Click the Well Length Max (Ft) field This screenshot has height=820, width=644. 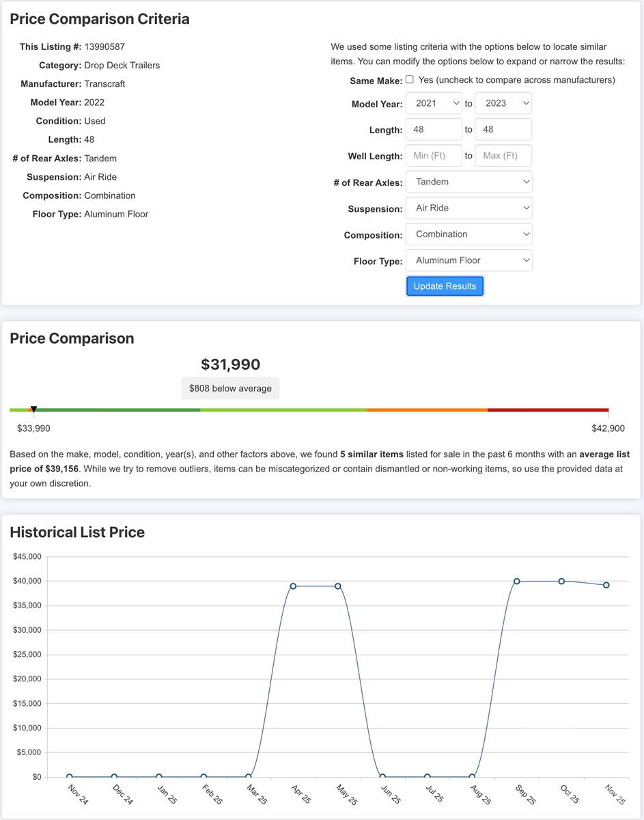click(503, 156)
